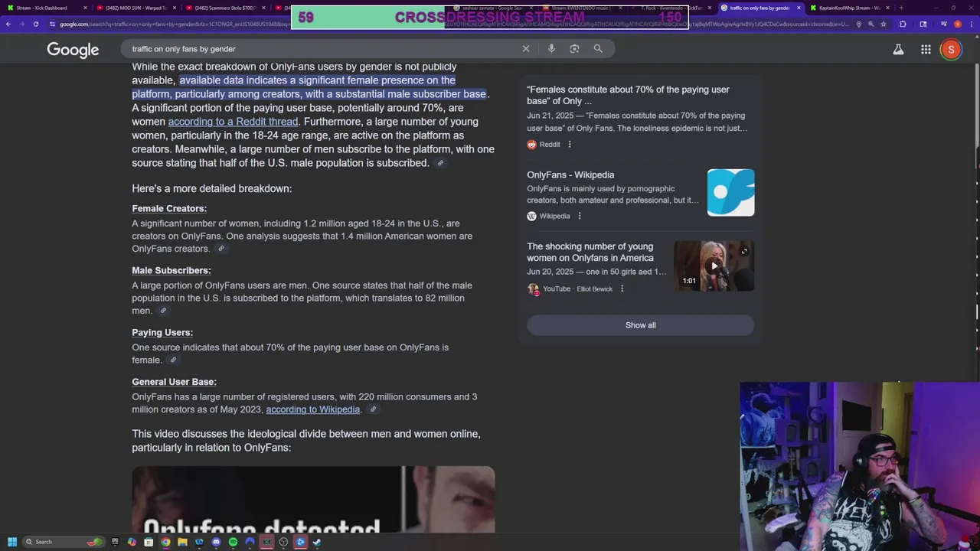Start voice search with microphone icon
Viewport: 980px width, 551px height.
click(x=551, y=48)
